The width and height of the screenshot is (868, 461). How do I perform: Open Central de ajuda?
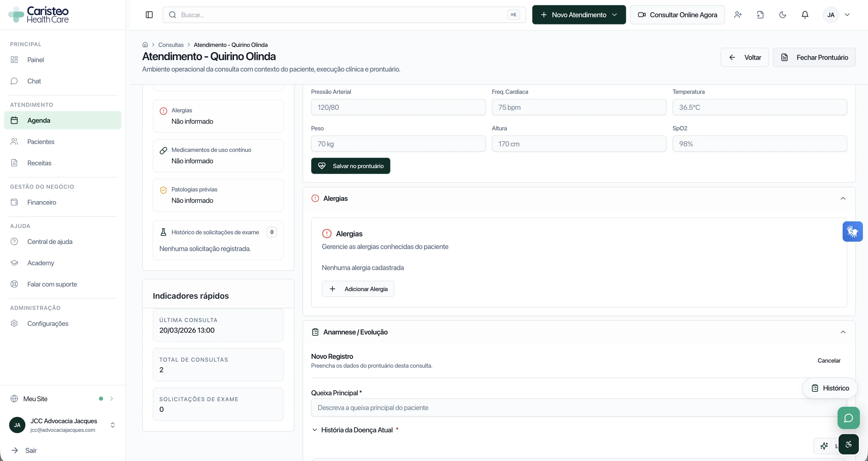(x=63, y=242)
